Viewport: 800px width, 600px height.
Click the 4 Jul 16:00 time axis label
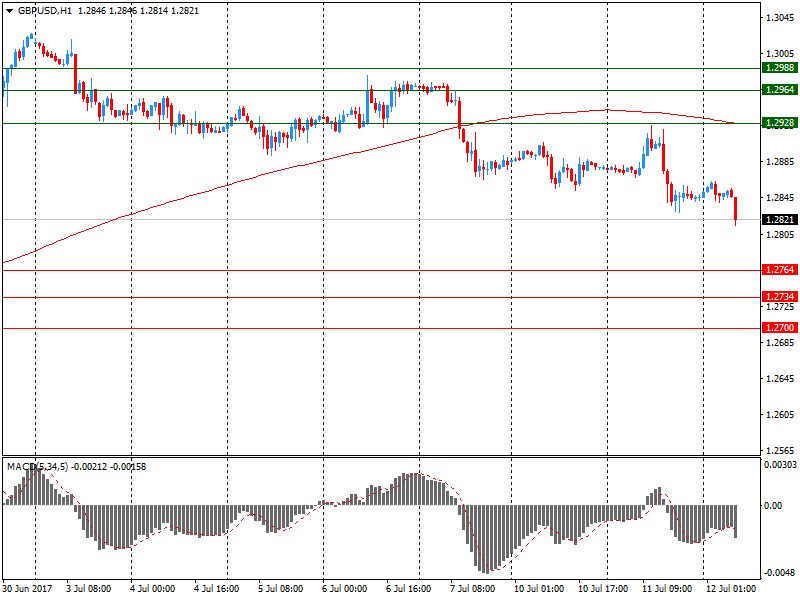[x=217, y=589]
